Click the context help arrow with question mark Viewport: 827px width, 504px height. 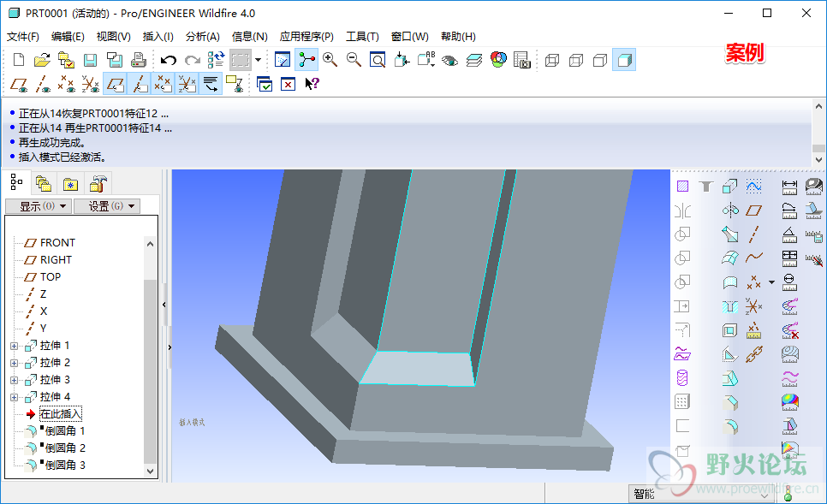click(312, 84)
